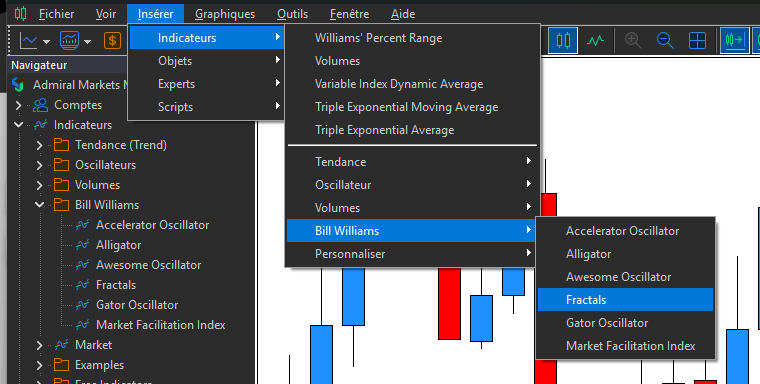Open the dropdown arrow beside the line chart icon

pos(47,42)
